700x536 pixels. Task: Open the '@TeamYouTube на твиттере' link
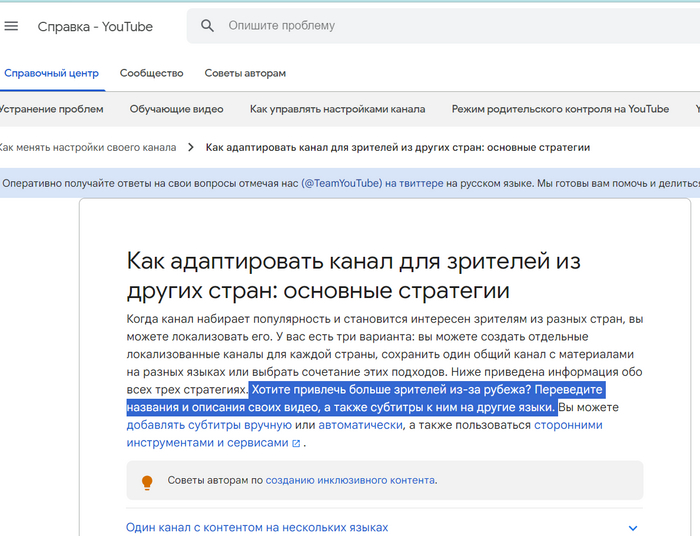pyautogui.click(x=372, y=183)
